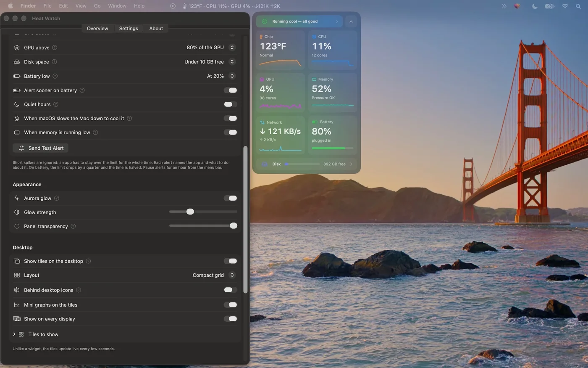
Task: Click the Battery 80% tile
Action: coord(333,135)
